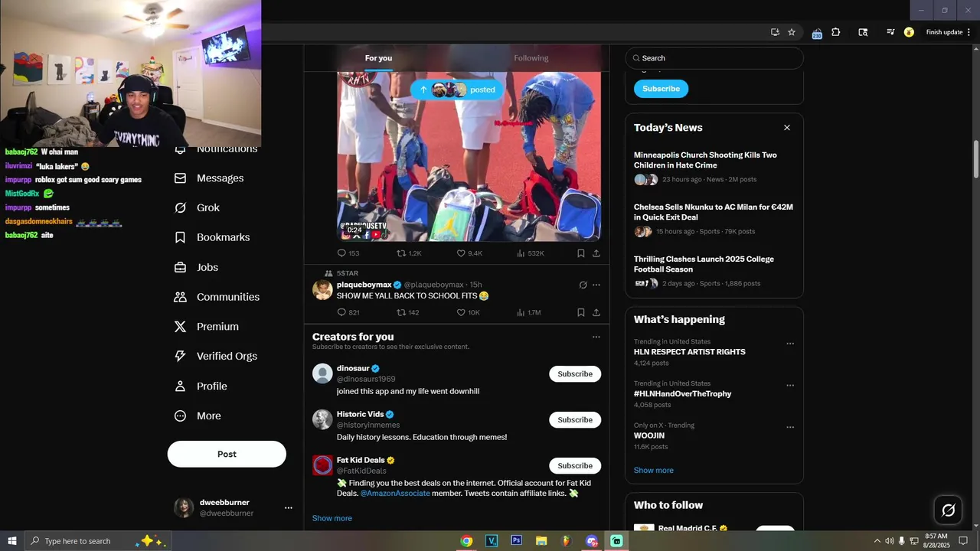
Task: Bookmark this page with the star icon
Action: (x=792, y=32)
